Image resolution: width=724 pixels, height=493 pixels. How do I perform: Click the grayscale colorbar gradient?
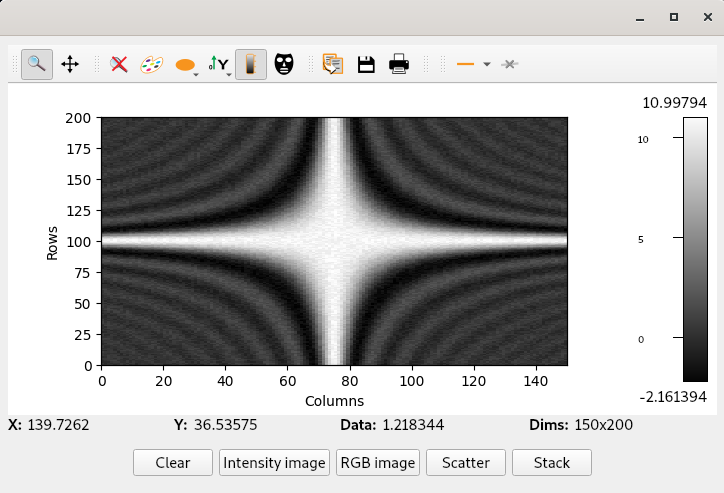(x=695, y=250)
